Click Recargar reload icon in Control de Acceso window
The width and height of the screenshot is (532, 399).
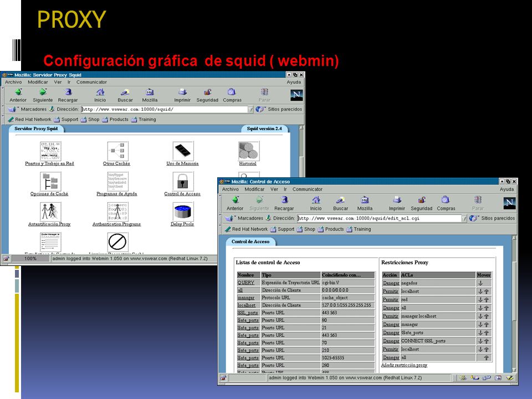(284, 200)
